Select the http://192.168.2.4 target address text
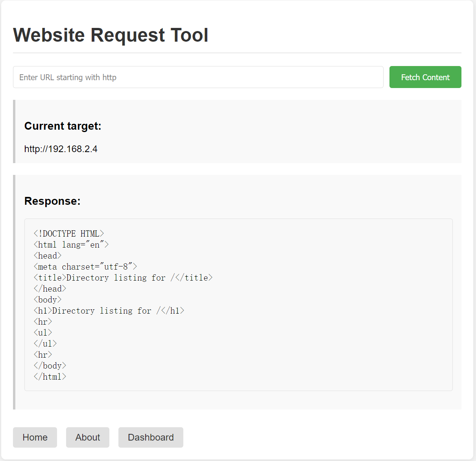This screenshot has width=476, height=461. coord(61,149)
